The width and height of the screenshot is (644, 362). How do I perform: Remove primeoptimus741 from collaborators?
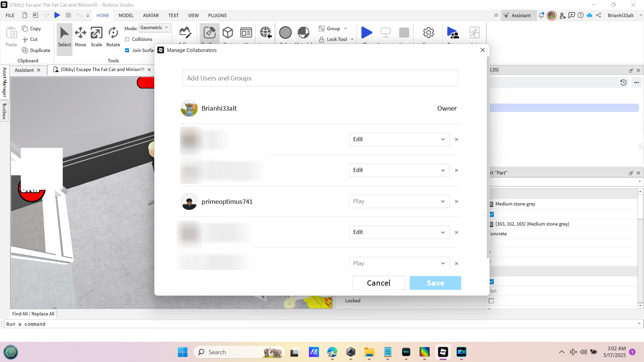(x=457, y=201)
